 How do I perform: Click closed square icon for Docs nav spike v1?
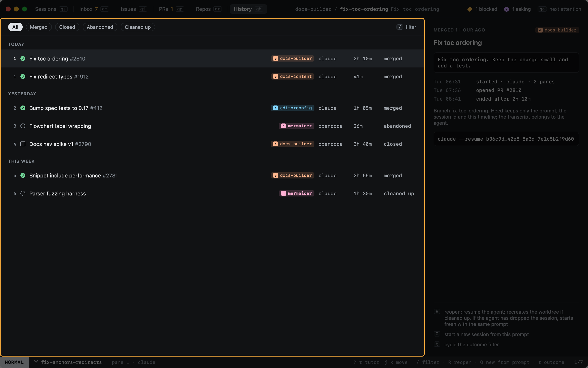pos(23,144)
